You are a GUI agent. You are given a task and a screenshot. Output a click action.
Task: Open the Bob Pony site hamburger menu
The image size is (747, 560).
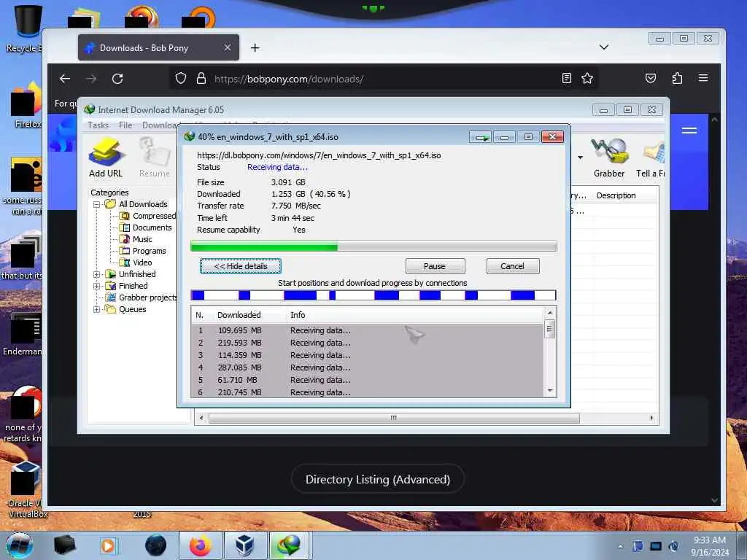689,131
